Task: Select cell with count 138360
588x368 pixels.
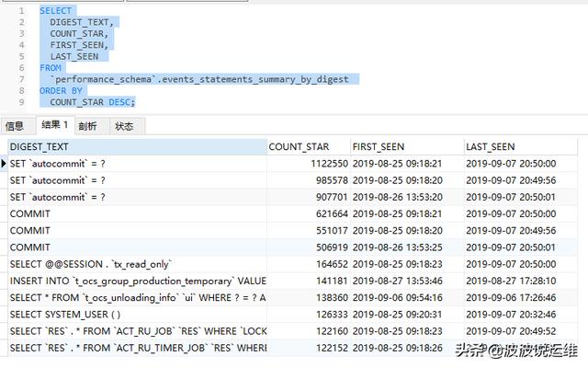Action: tap(309, 298)
